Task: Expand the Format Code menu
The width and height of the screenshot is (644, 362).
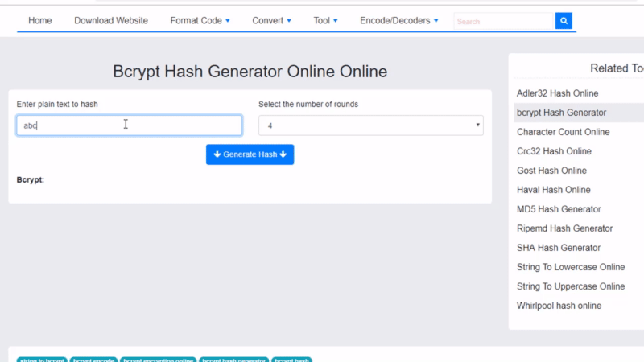Action: pyautogui.click(x=200, y=21)
